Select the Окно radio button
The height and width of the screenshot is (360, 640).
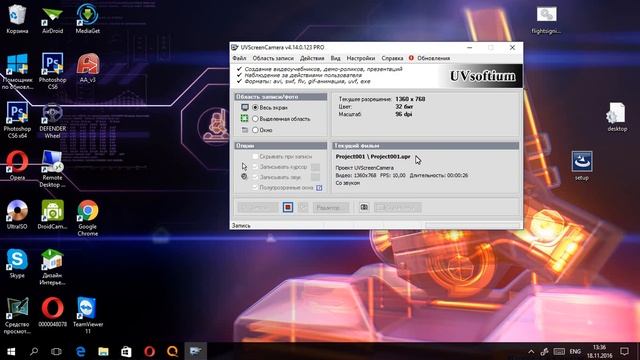(x=255, y=130)
